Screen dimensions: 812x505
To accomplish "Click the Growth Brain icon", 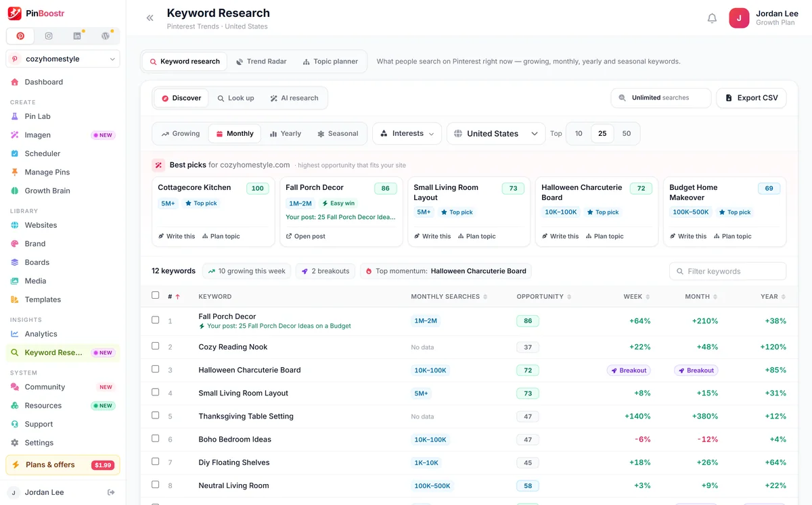I will 15,191.
